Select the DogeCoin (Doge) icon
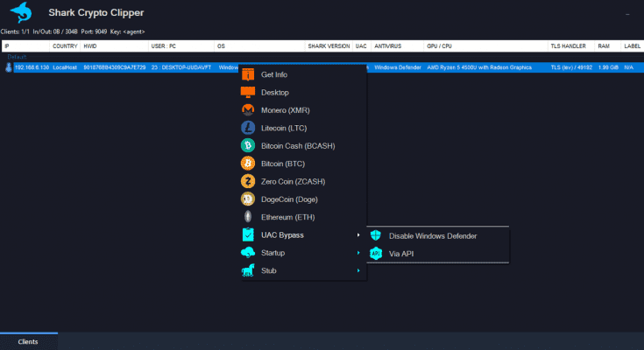 pos(247,199)
